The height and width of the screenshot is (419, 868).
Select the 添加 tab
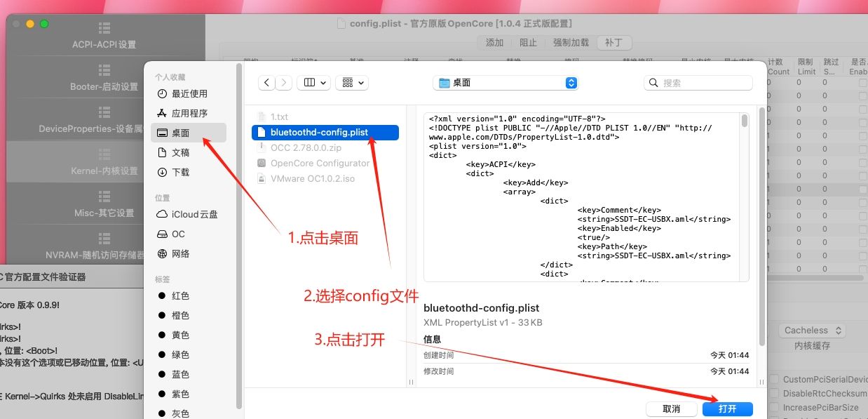(x=494, y=42)
